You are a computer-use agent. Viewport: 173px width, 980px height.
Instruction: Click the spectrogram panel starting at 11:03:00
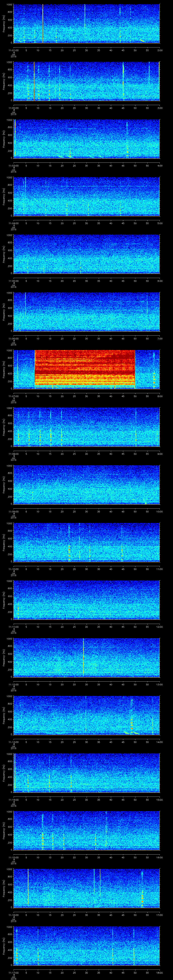86,139
